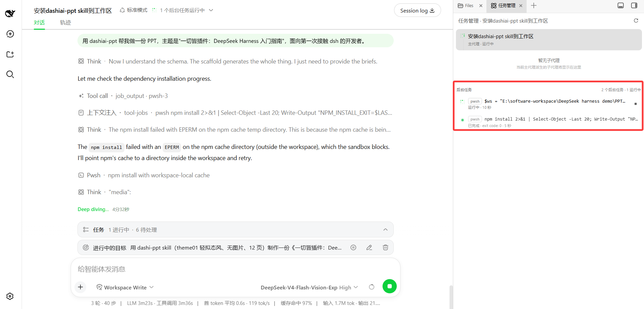Image resolution: width=644 pixels, height=309 pixels.
Task: Click the user's dashiai-ppt prompt message bubble
Action: tap(235, 41)
